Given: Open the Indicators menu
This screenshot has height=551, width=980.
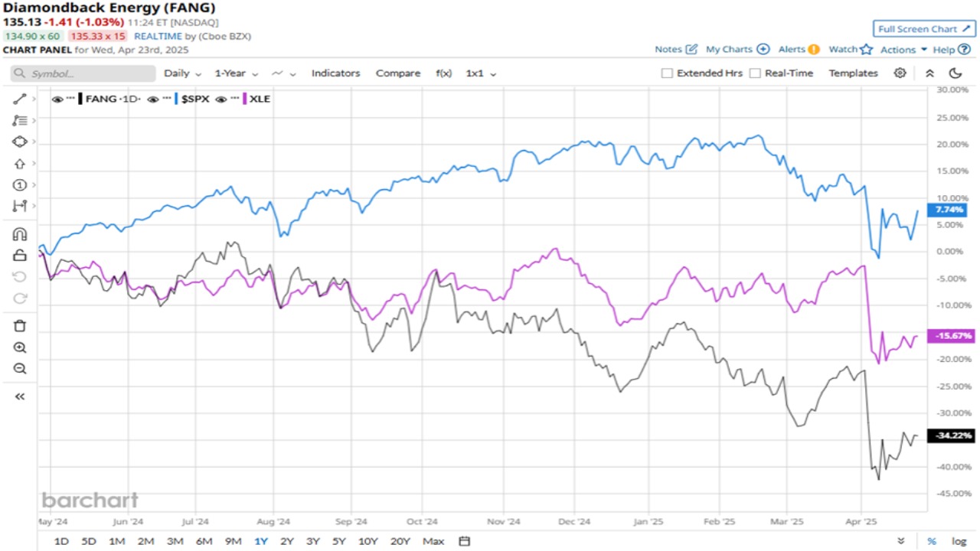Looking at the screenshot, I should coord(335,73).
